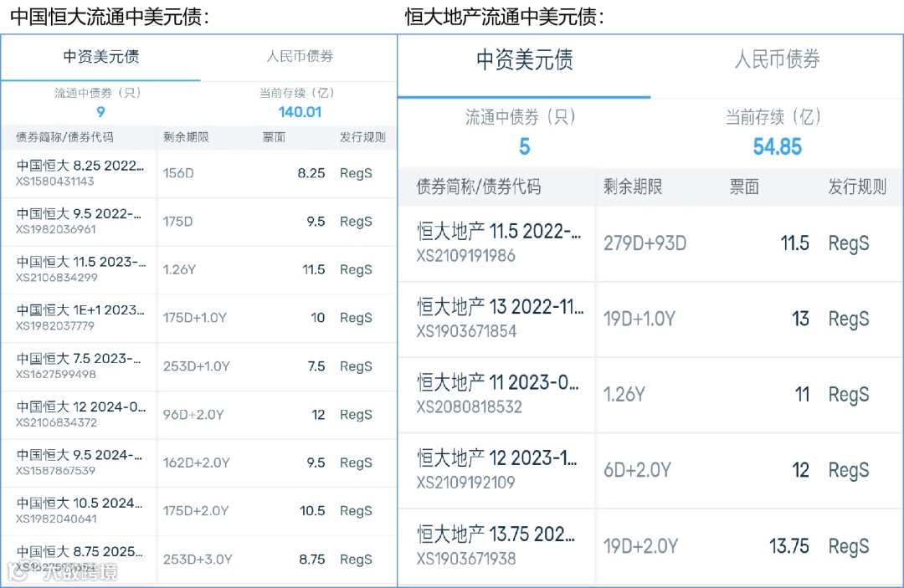The width and height of the screenshot is (904, 588).
Task: Open bond 恒大地产 13 2022-11 row
Action: click(651, 319)
